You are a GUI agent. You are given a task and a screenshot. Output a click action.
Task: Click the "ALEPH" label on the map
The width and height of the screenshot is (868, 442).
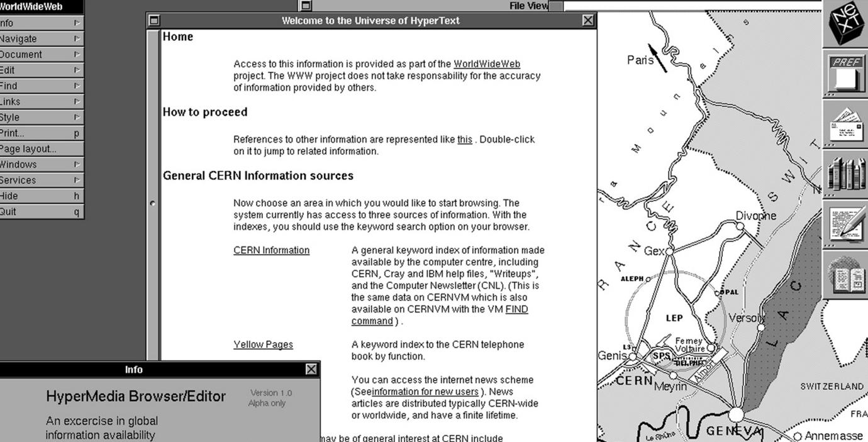click(x=632, y=279)
